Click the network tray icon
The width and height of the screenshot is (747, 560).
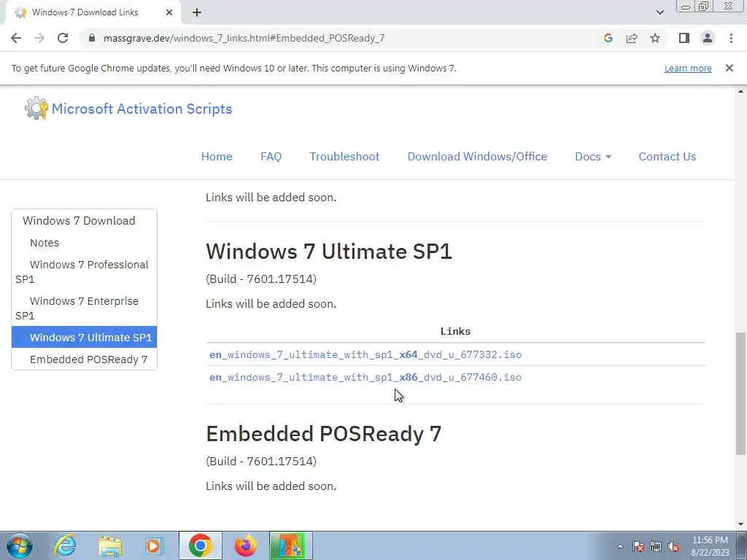coord(656,546)
